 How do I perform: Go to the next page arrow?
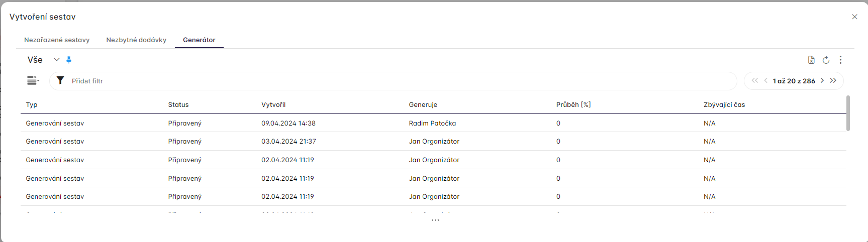pyautogui.click(x=822, y=80)
